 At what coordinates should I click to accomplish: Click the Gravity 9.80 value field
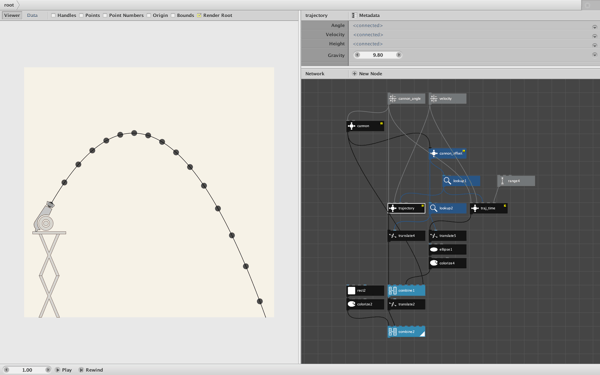pos(378,55)
